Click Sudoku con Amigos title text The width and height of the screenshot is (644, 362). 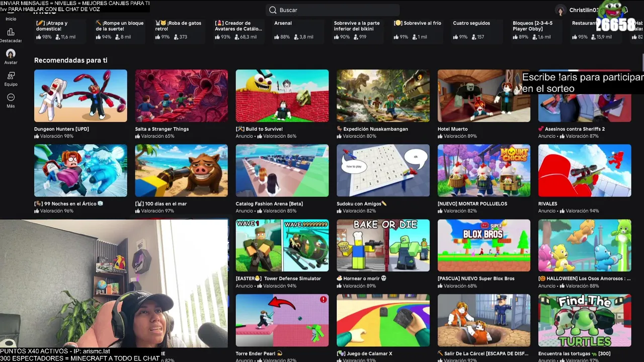[362, 204]
